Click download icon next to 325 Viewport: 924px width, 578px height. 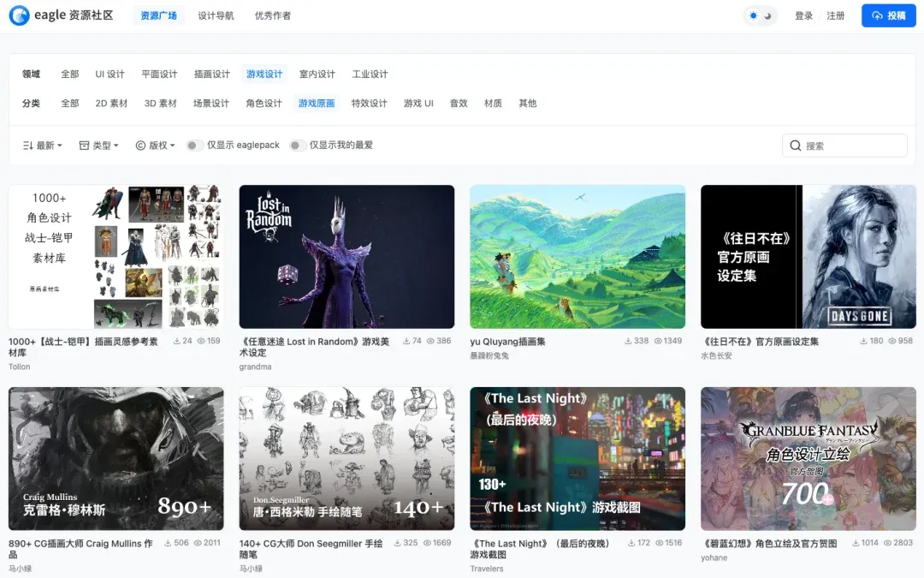[398, 543]
